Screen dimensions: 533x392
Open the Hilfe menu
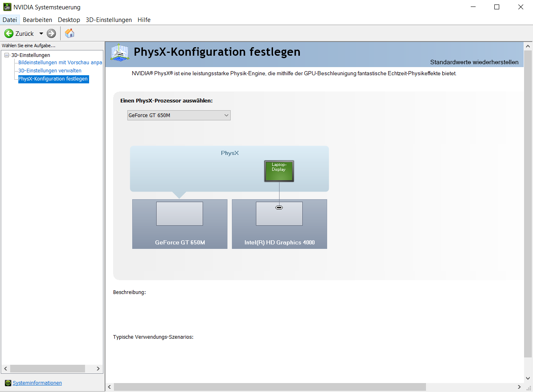tap(144, 20)
